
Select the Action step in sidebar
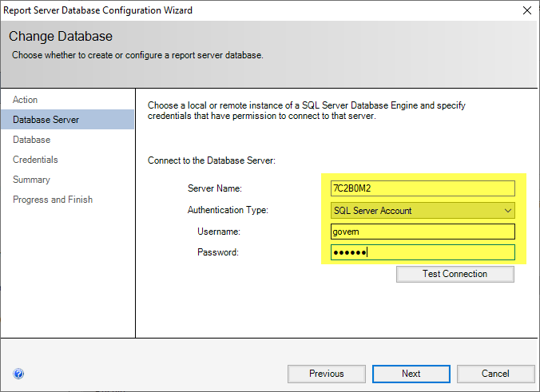click(26, 100)
